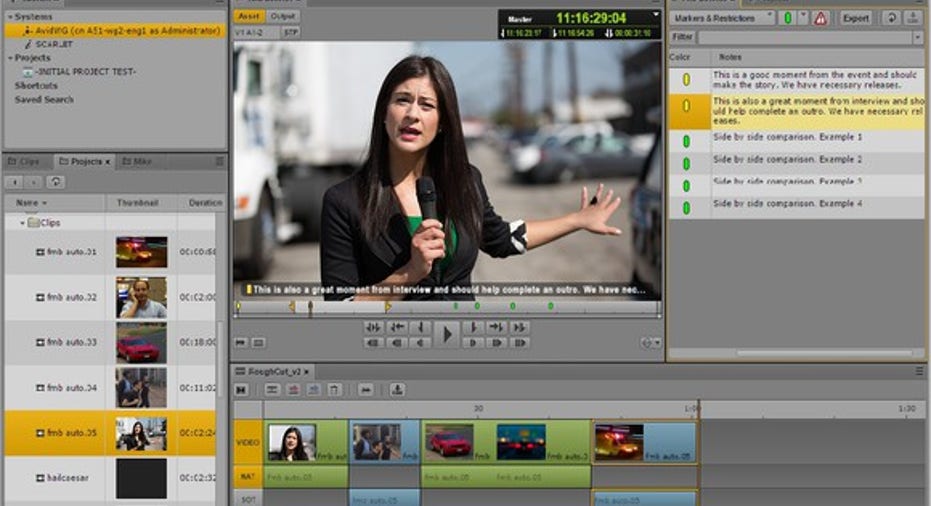Open the Markers & Restrictions dropdown

click(724, 18)
